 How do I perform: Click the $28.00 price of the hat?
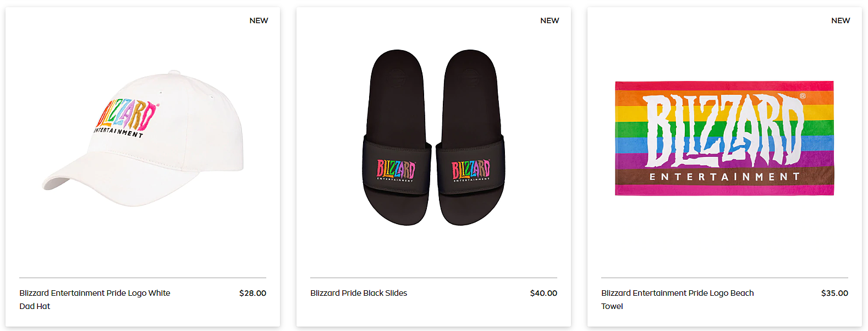coord(252,293)
